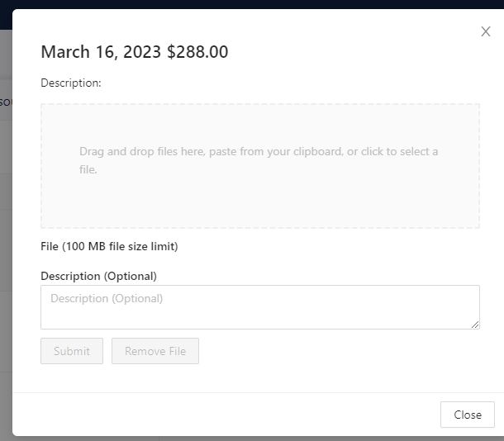The height and width of the screenshot is (441, 504).
Task: Click the Remove File button
Action: (155, 351)
